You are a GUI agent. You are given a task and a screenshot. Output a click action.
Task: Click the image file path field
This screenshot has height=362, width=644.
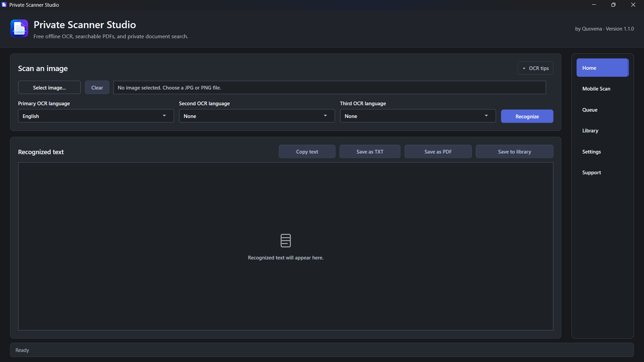[x=330, y=87]
